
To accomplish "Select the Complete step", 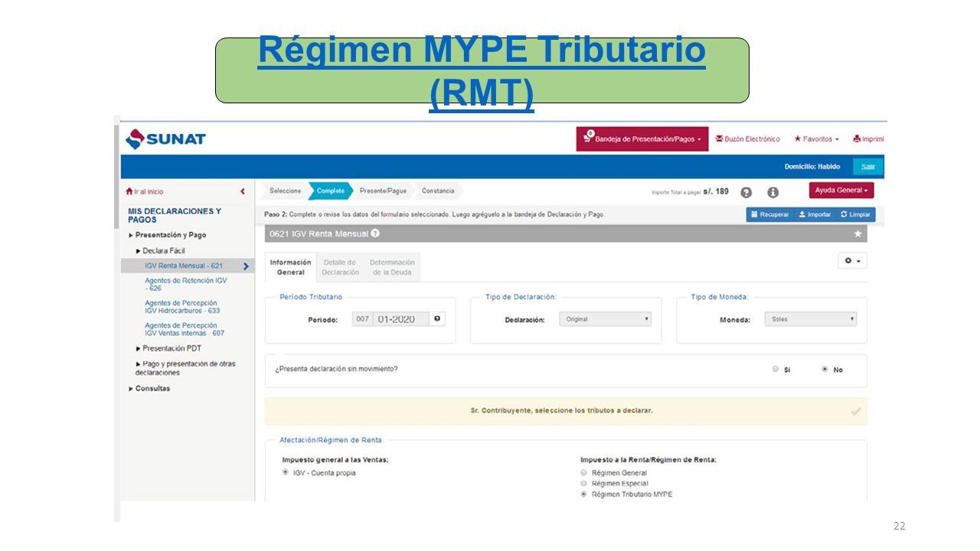I will coord(330,191).
